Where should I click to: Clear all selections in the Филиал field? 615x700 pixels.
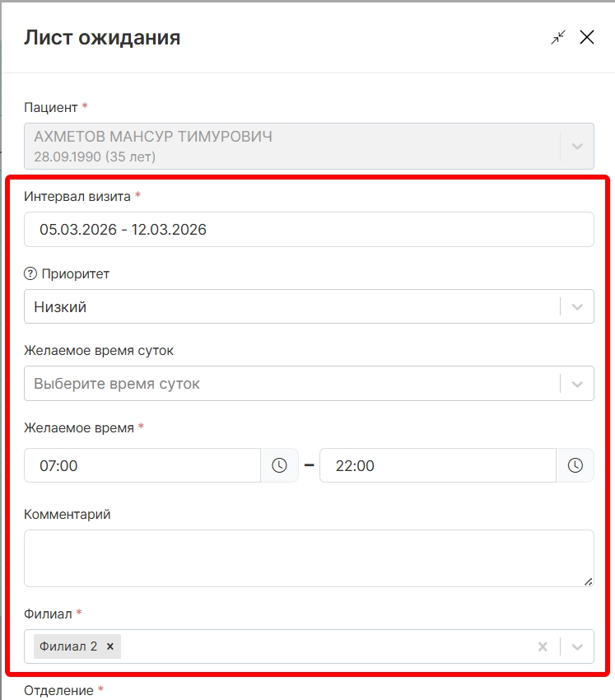543,646
